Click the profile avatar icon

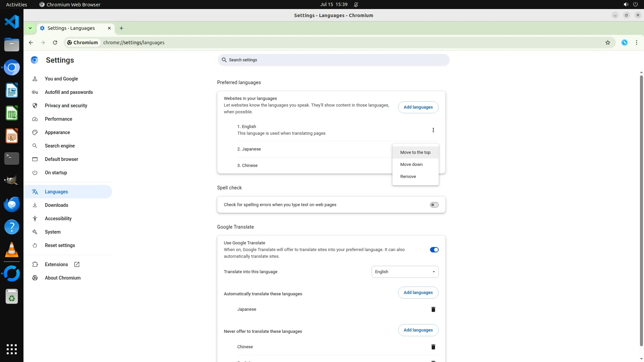[x=624, y=43]
